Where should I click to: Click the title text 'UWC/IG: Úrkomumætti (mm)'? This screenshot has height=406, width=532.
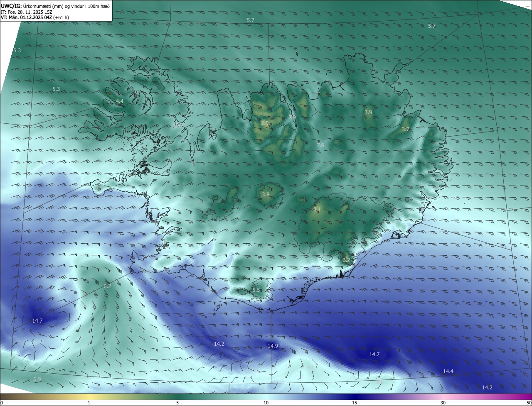pos(32,6)
